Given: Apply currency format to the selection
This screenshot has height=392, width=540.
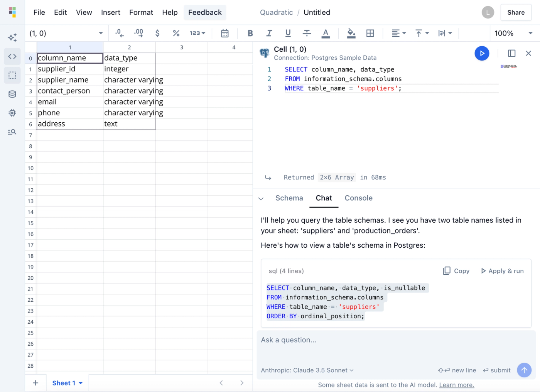Looking at the screenshot, I should (157, 33).
